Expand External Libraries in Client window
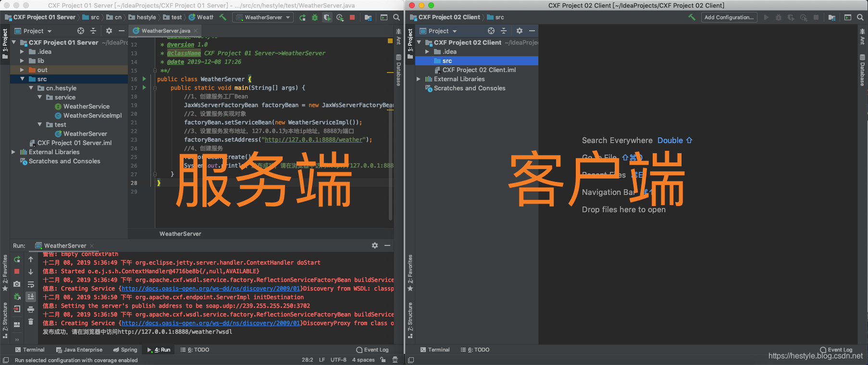The height and width of the screenshot is (365, 868). (x=419, y=79)
